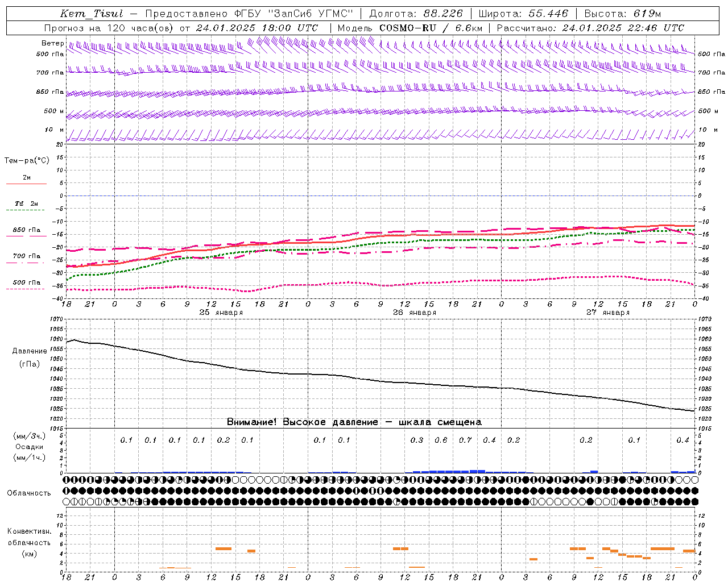728x582 pixels.
Task: Click the 27 января date label
Action: point(608,313)
